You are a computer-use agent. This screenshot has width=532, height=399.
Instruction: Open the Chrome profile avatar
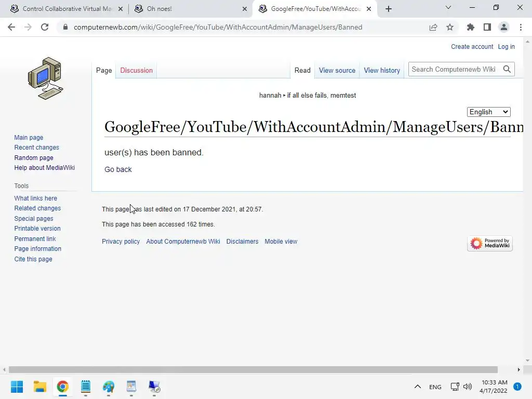(504, 27)
